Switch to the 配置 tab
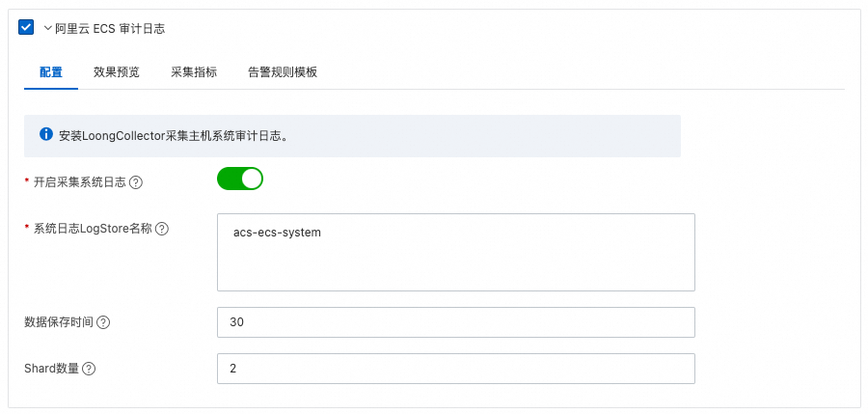The height and width of the screenshot is (414, 868). tap(51, 72)
